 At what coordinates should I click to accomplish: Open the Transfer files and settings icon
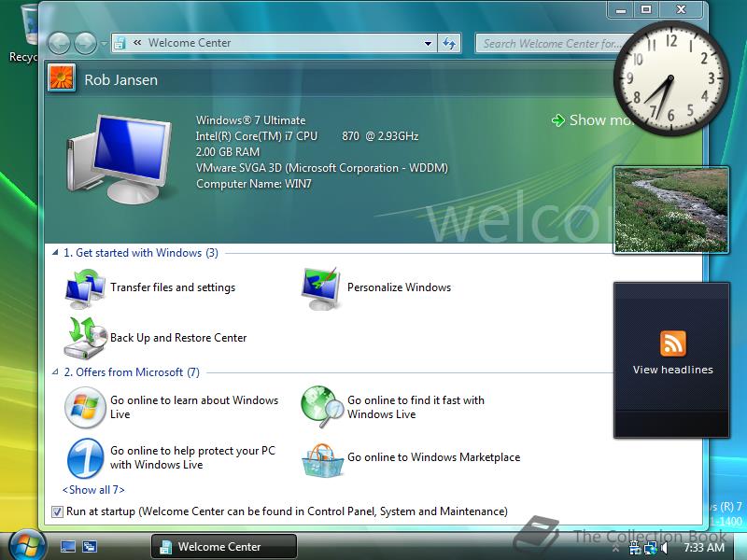point(85,287)
